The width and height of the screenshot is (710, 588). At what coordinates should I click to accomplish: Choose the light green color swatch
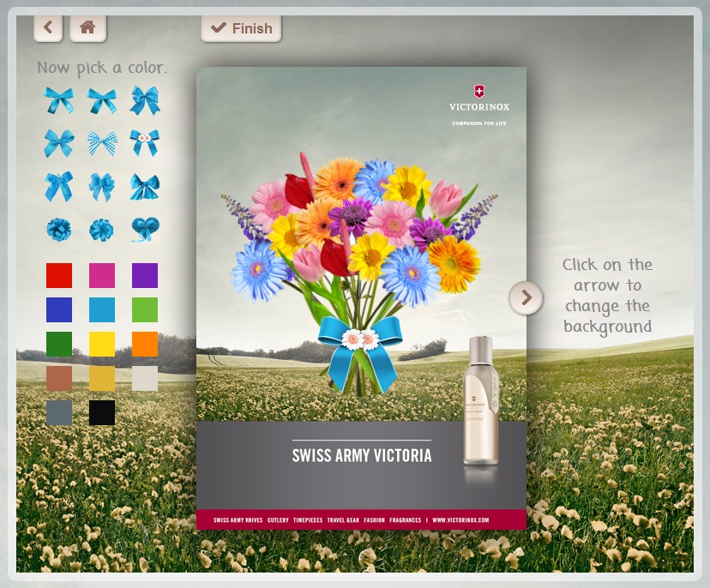[x=145, y=309]
